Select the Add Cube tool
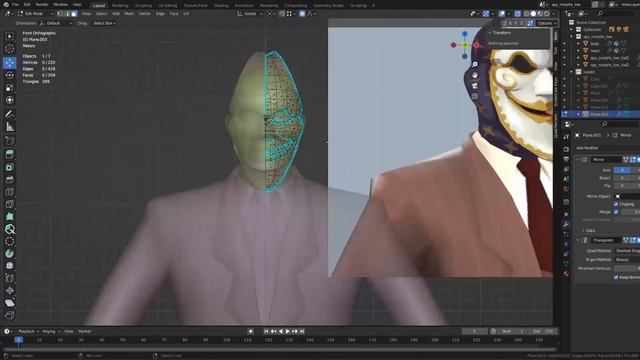 click(x=10, y=141)
